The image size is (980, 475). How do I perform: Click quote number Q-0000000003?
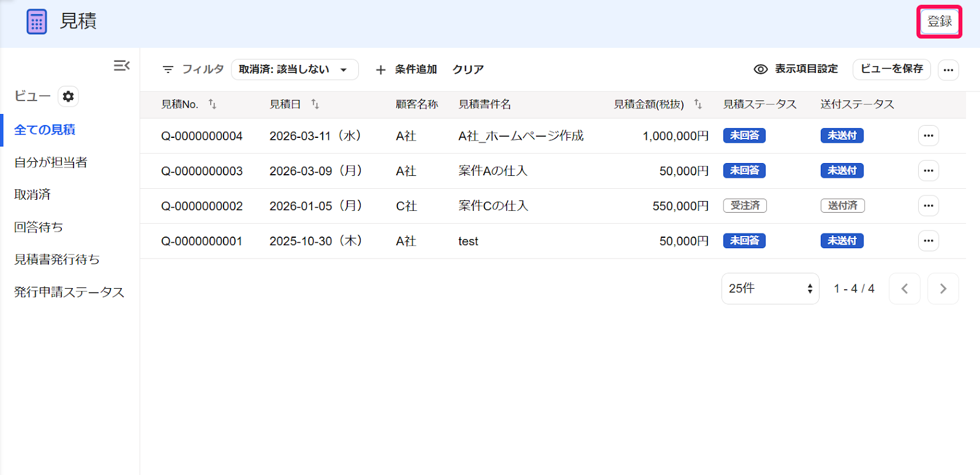coord(202,171)
